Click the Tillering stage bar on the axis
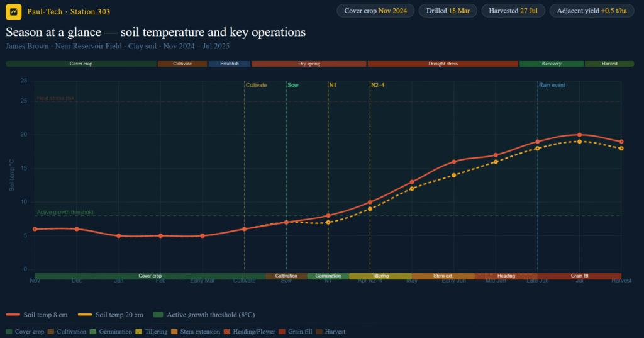 (x=380, y=276)
